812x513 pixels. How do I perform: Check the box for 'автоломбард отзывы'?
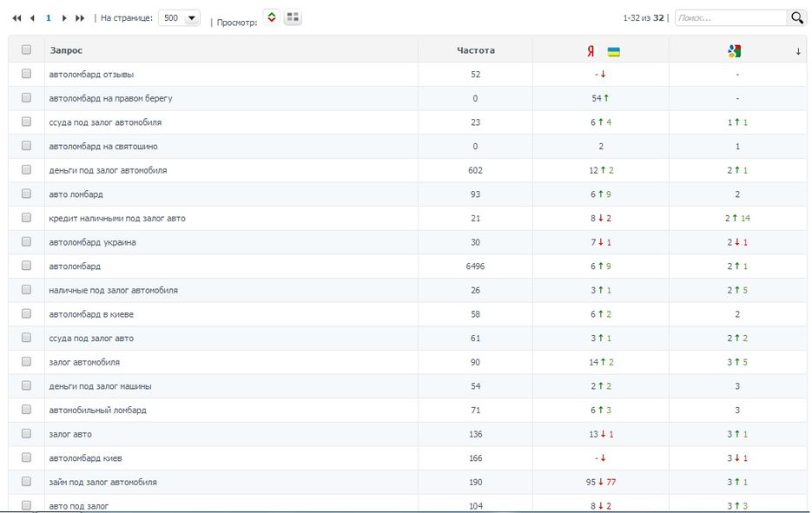[x=26, y=75]
